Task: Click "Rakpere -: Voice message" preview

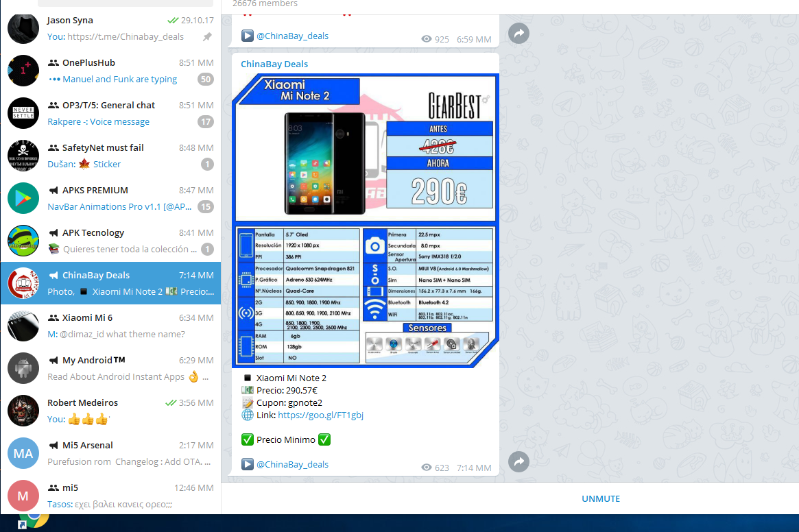Action: tap(98, 121)
